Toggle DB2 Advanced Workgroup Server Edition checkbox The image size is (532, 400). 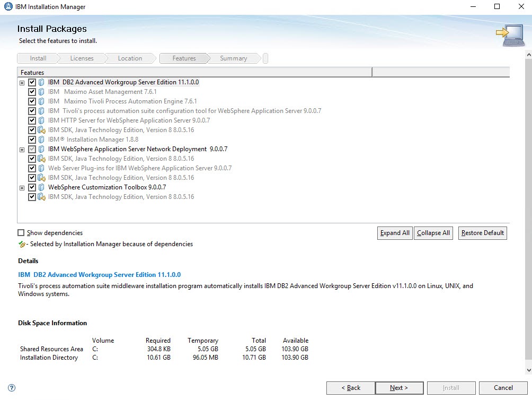point(32,82)
